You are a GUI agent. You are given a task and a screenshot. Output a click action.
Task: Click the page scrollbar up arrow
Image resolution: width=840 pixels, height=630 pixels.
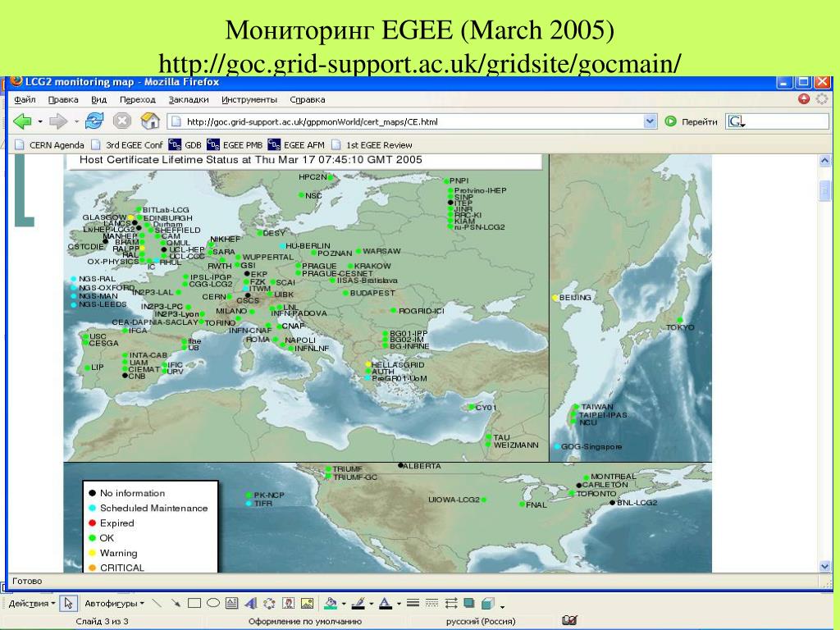click(824, 160)
